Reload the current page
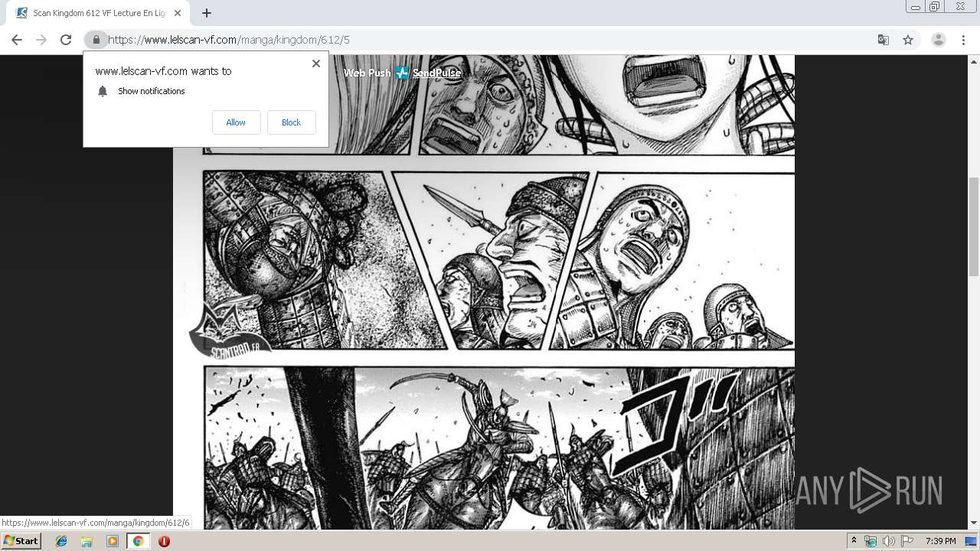980x551 pixels. tap(66, 40)
